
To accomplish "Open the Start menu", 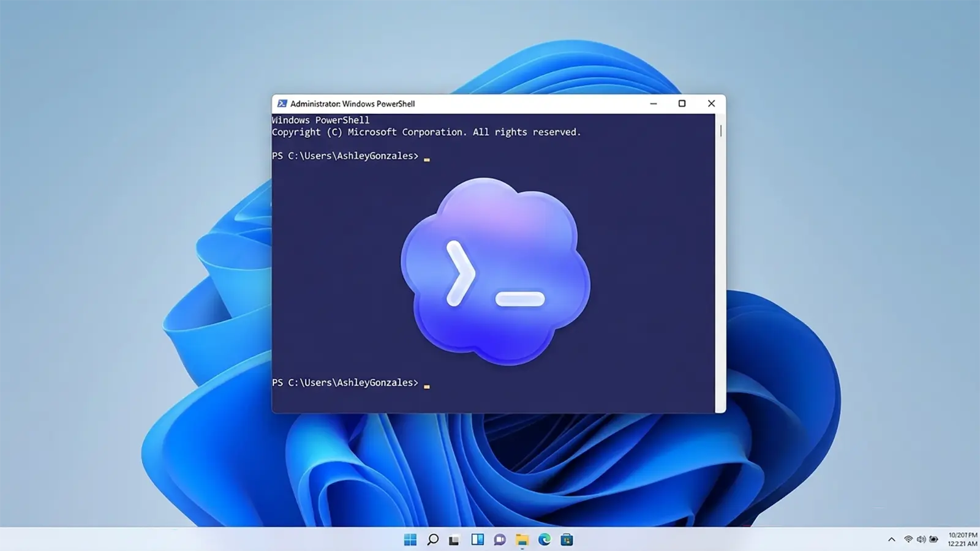I will [x=409, y=539].
